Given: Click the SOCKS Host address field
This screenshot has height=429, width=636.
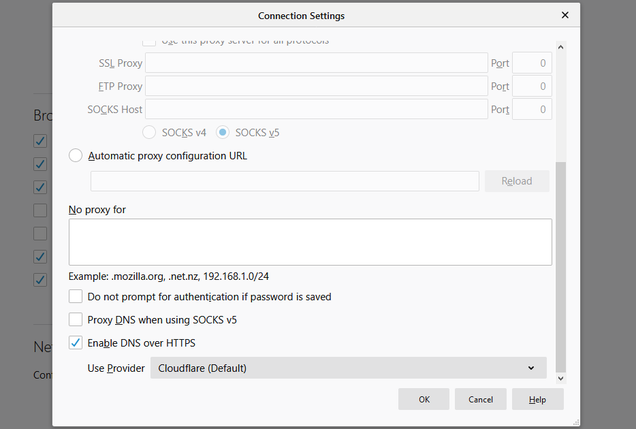Looking at the screenshot, I should click(316, 109).
